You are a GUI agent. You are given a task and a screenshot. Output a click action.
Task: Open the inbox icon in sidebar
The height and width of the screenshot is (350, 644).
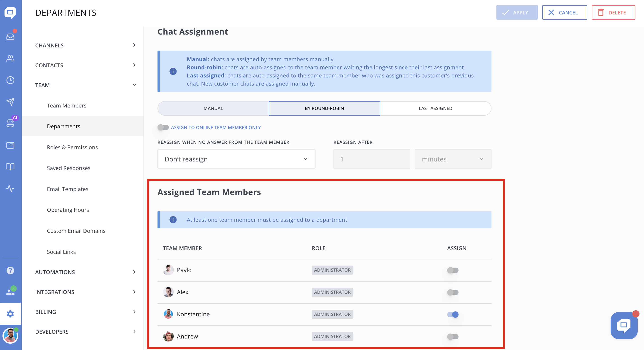[10, 37]
